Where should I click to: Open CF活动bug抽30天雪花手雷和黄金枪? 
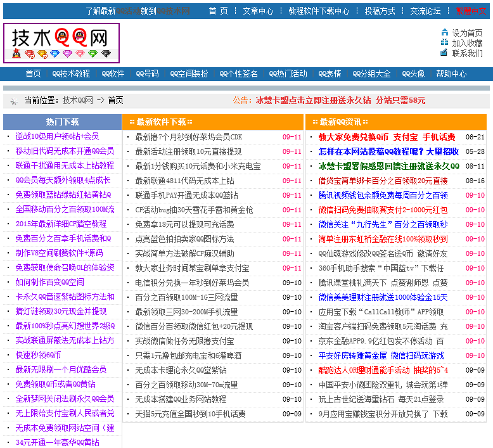coord(194,210)
